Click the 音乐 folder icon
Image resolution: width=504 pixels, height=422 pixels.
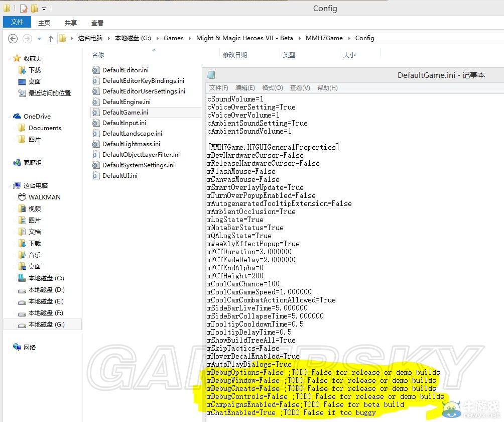(x=22, y=255)
